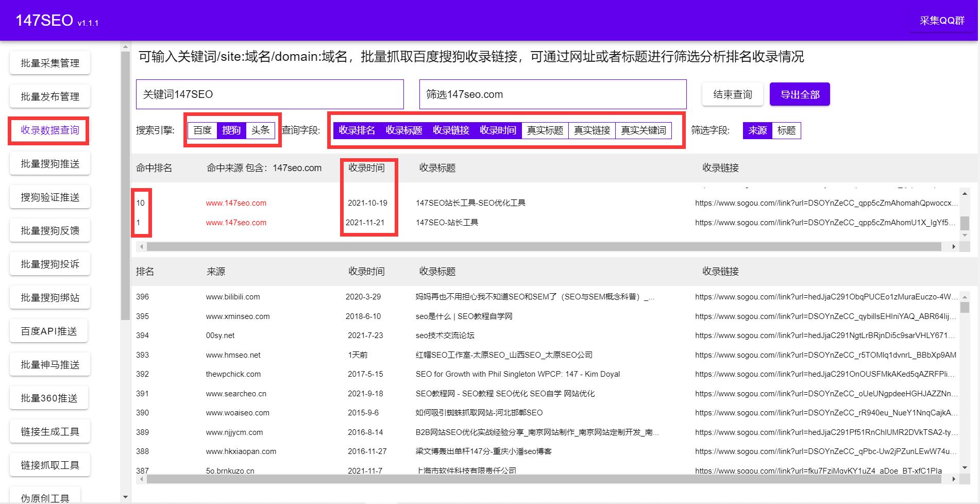Screen dimensions: 980x504
Task: Click the 结束查询 button
Action: (732, 94)
